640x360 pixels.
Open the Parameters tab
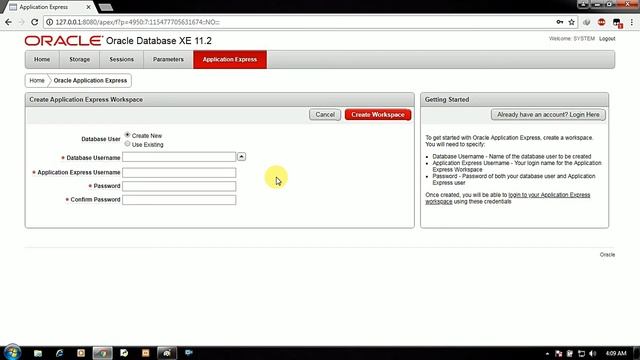point(168,59)
